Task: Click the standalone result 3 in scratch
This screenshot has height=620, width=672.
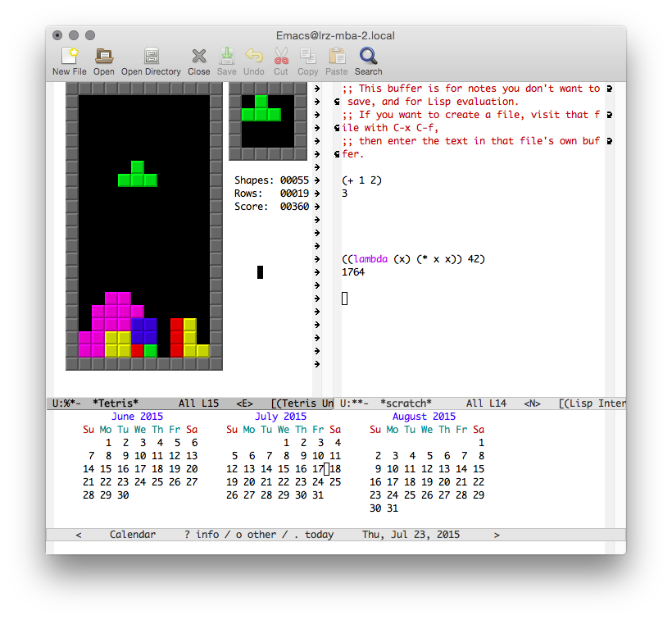Action: (344, 194)
